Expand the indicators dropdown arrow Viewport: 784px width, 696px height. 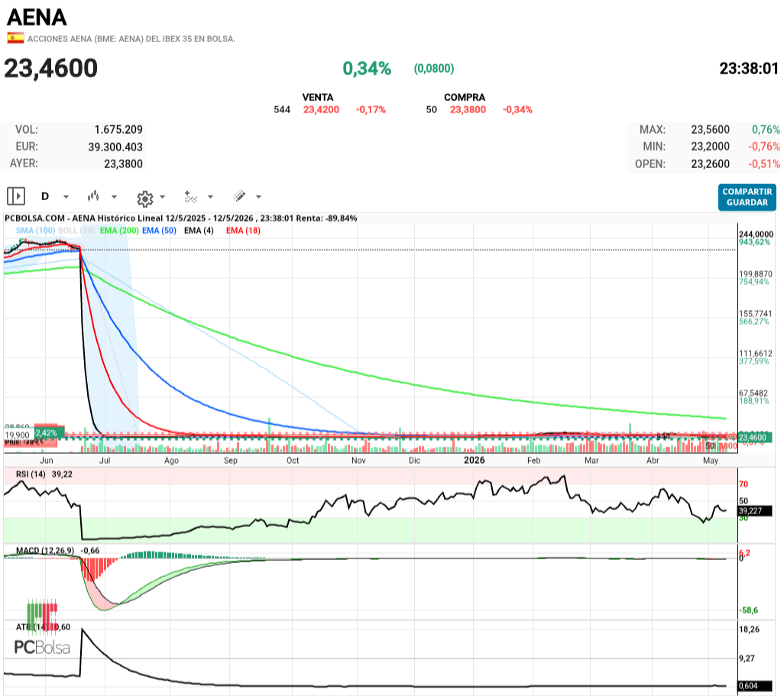[210, 197]
